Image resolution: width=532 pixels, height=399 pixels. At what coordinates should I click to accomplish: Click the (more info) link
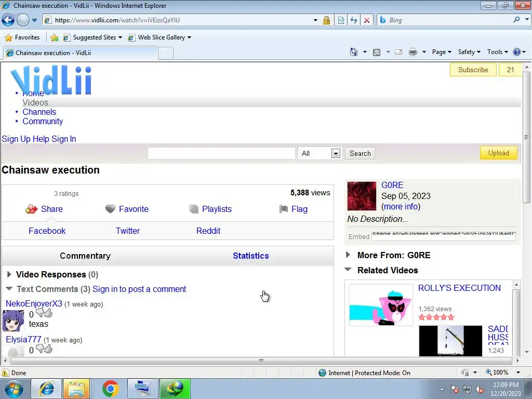(401, 207)
